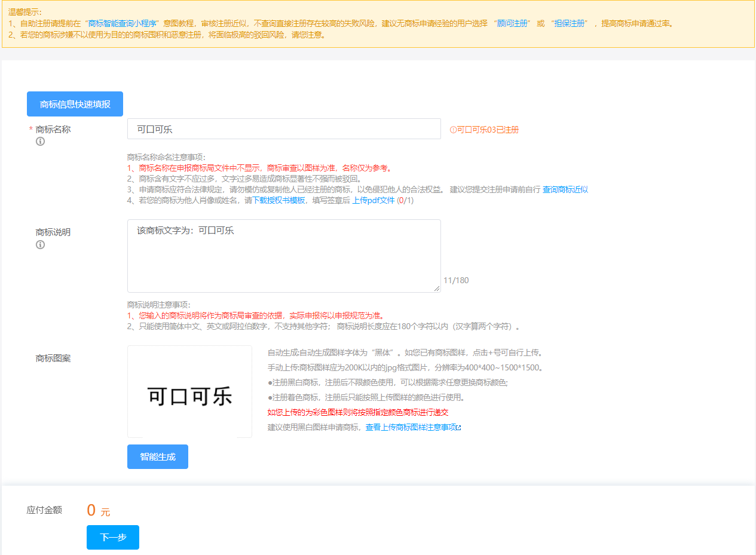The width and height of the screenshot is (756, 555).
Task: Click the 商标名称 field label
Action: tap(53, 129)
